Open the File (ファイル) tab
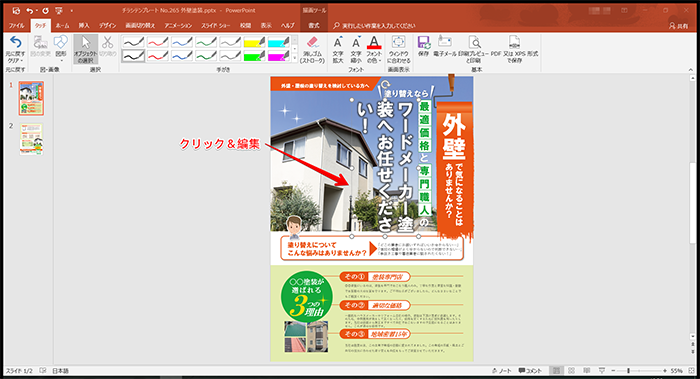Image resolution: width=700 pixels, height=379 pixels. coord(17,25)
